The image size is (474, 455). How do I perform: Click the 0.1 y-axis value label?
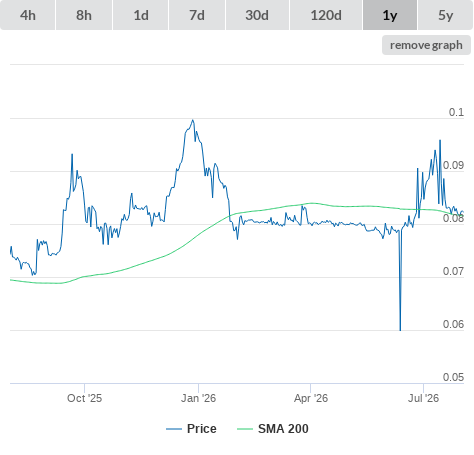(456, 112)
